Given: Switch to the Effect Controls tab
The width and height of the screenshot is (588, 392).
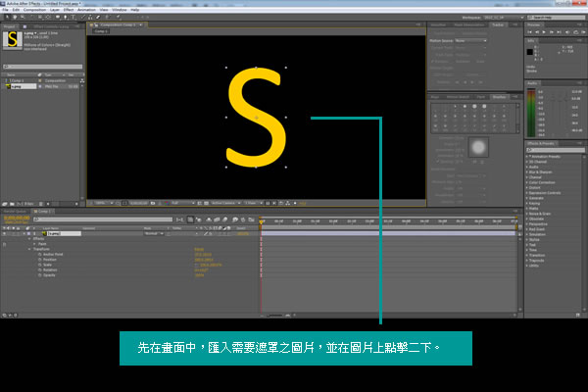Looking at the screenshot, I should tap(51, 26).
